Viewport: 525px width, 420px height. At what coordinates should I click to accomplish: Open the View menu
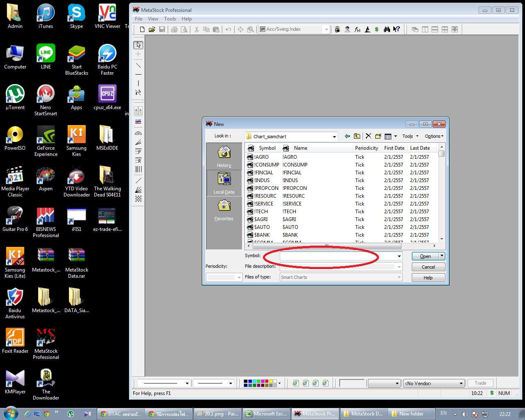(x=153, y=19)
